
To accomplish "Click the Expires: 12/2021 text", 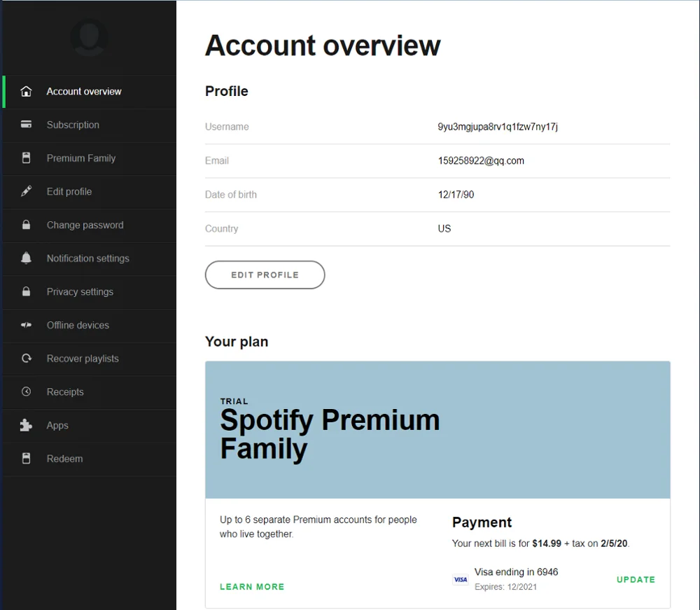I will (x=505, y=587).
